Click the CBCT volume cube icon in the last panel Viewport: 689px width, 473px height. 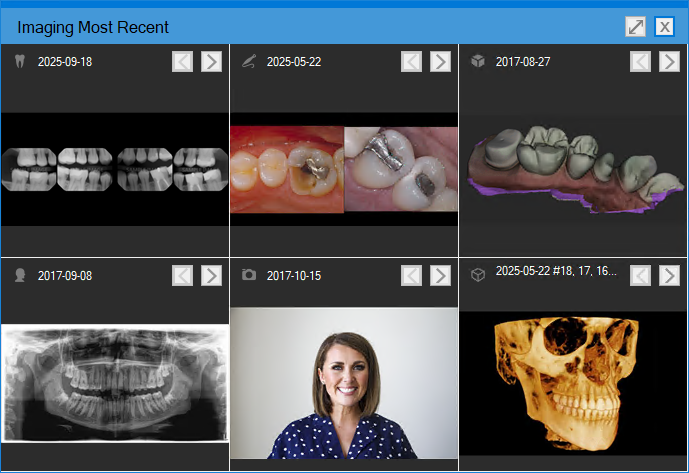477,275
